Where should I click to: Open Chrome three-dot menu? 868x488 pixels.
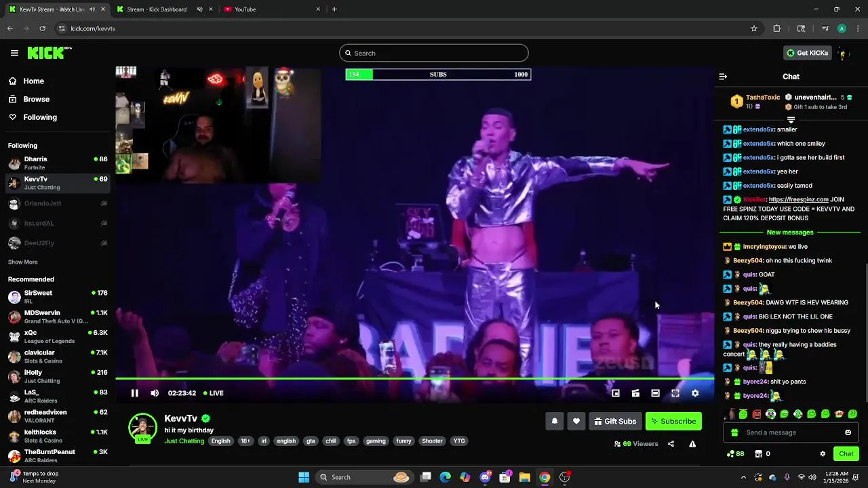(858, 28)
